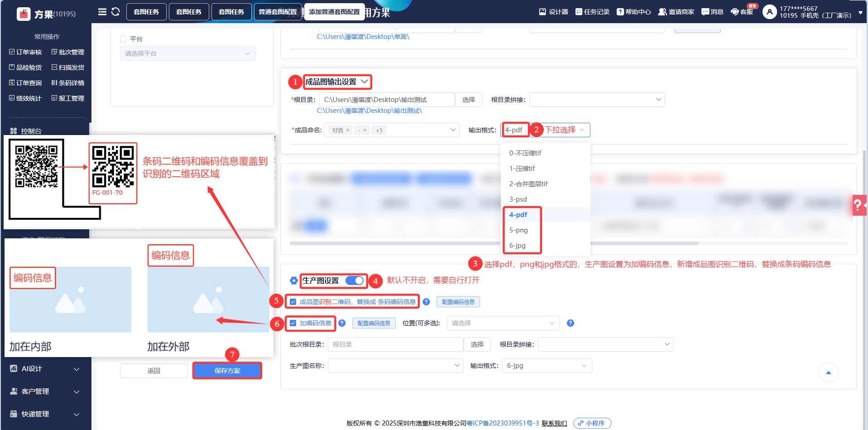868x430 pixels.
Task: Click the refresh icon in top bar
Action: [115, 12]
